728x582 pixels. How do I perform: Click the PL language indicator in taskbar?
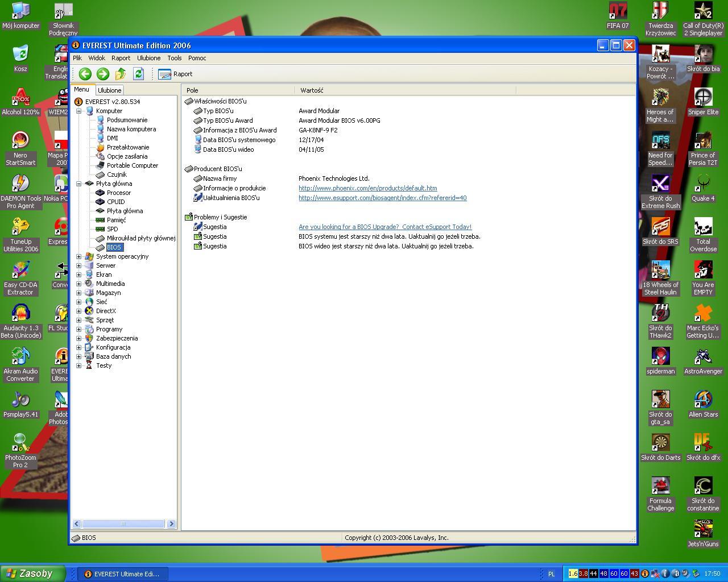click(551, 574)
